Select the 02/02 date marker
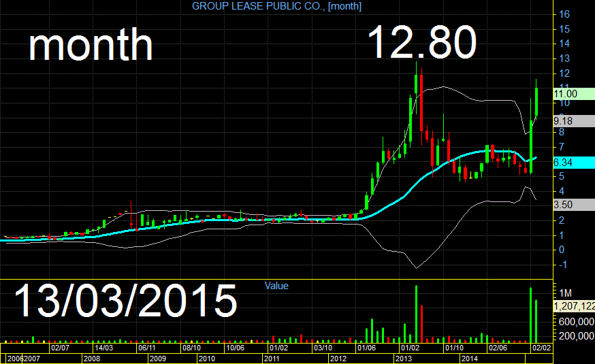The width and height of the screenshot is (595, 364). tap(541, 348)
